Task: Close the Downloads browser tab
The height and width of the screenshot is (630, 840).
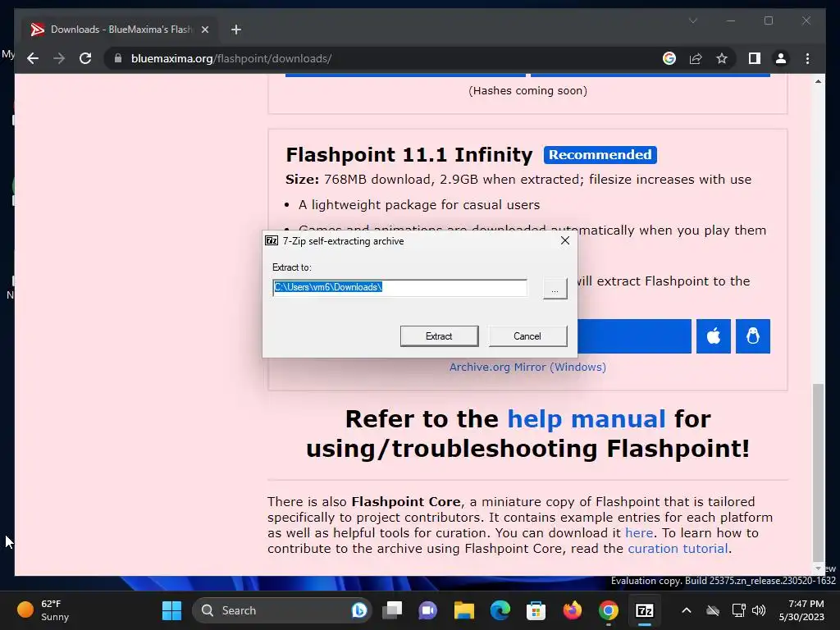Action: [x=204, y=30]
